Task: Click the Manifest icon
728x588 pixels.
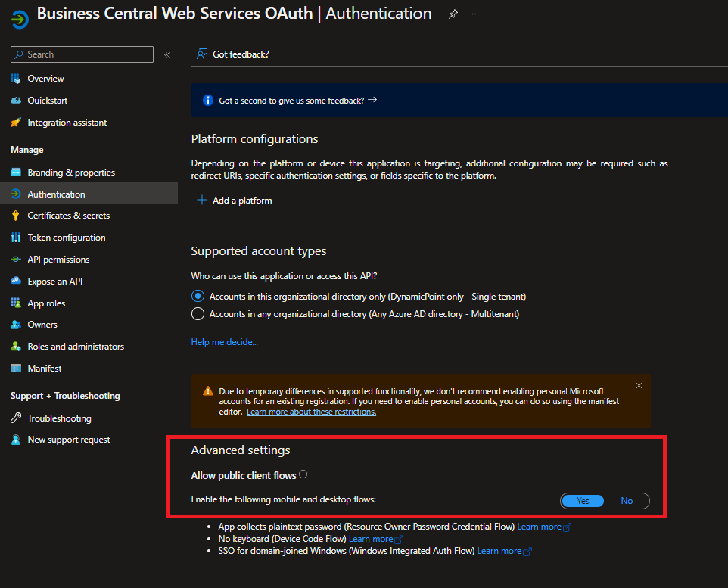Action: coord(16,369)
